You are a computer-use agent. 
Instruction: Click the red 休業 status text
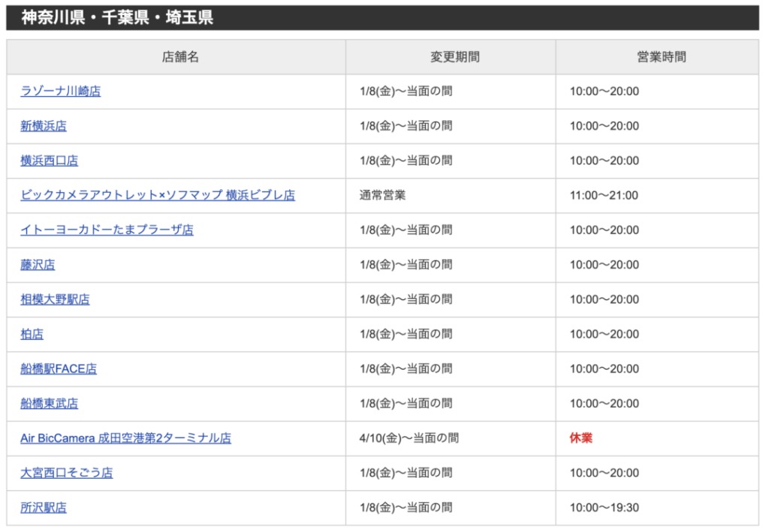581,438
